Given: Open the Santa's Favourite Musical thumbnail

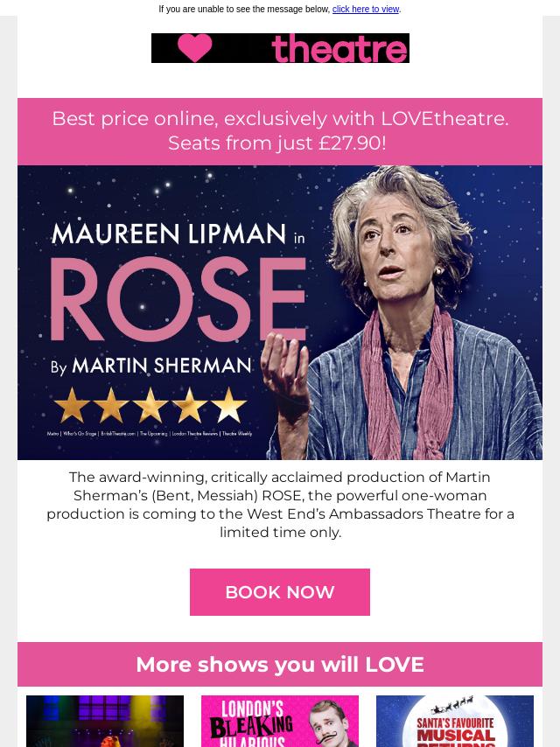Looking at the screenshot, I should pos(455,722).
